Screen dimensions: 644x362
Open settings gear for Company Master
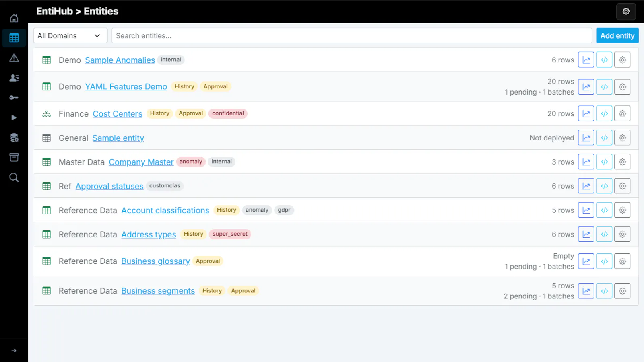point(622,162)
